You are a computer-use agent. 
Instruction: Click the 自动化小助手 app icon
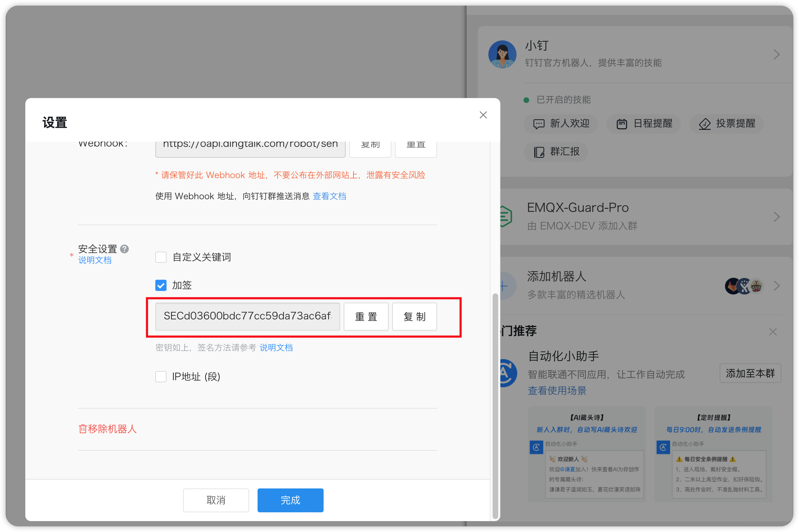coord(508,373)
